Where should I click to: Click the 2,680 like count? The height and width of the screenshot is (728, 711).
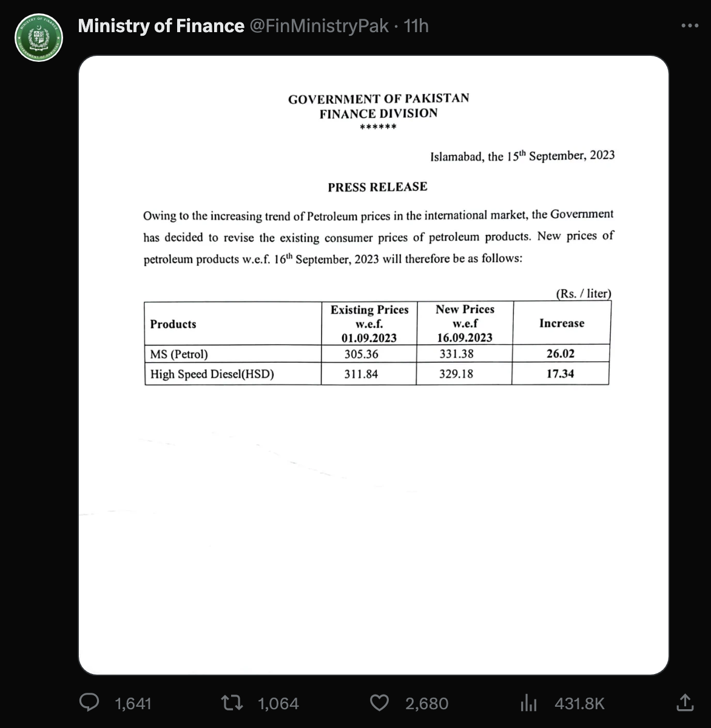(x=425, y=703)
